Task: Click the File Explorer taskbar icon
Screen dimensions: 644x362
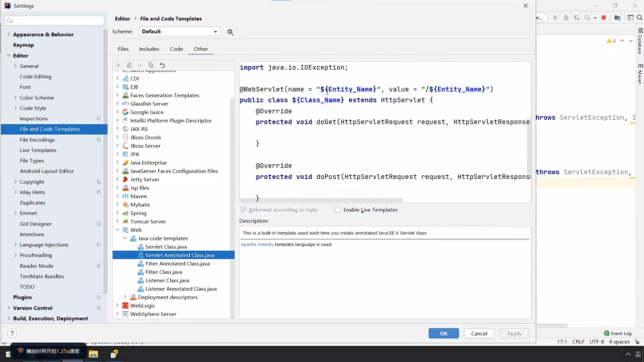Action: click(93, 354)
